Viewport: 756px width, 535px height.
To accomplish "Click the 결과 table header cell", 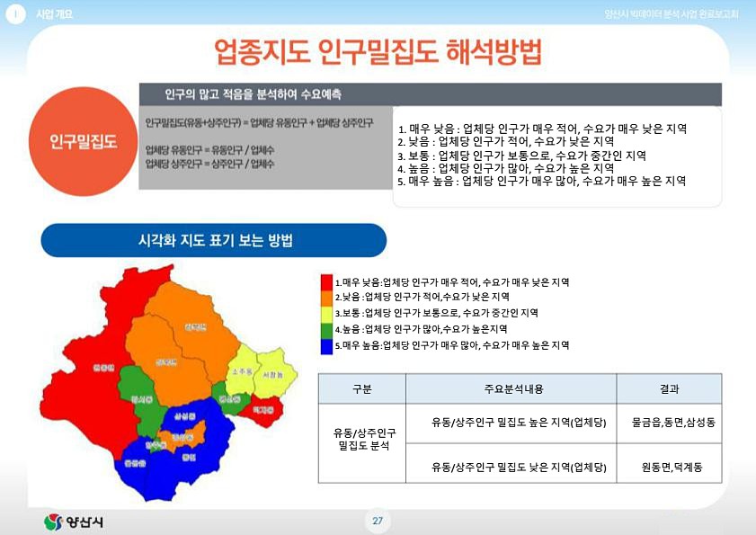I will 669,388.
